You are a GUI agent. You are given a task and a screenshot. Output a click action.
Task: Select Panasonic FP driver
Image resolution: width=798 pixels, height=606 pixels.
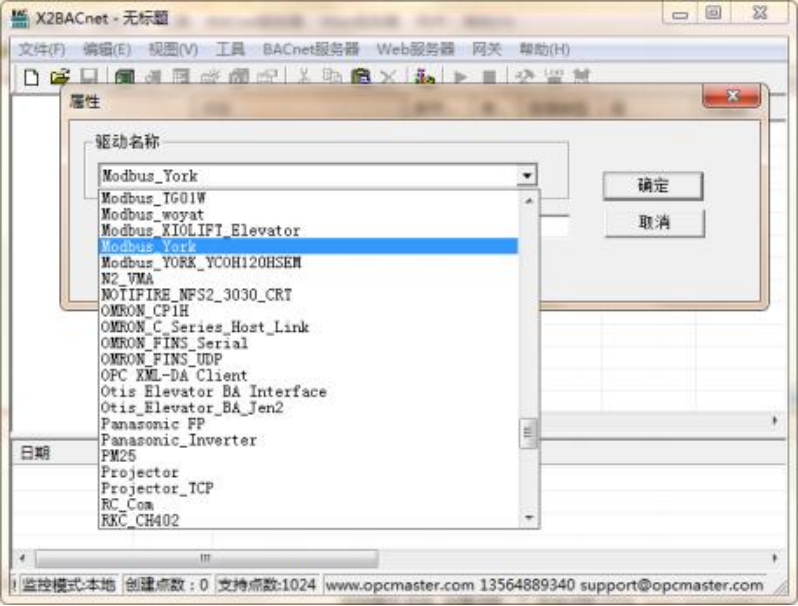coord(308,424)
